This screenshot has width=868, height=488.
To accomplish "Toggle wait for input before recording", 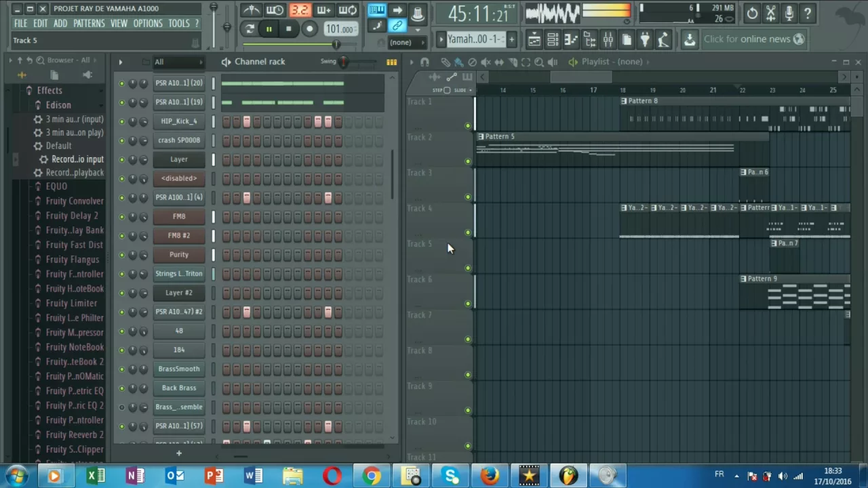I will click(x=275, y=10).
